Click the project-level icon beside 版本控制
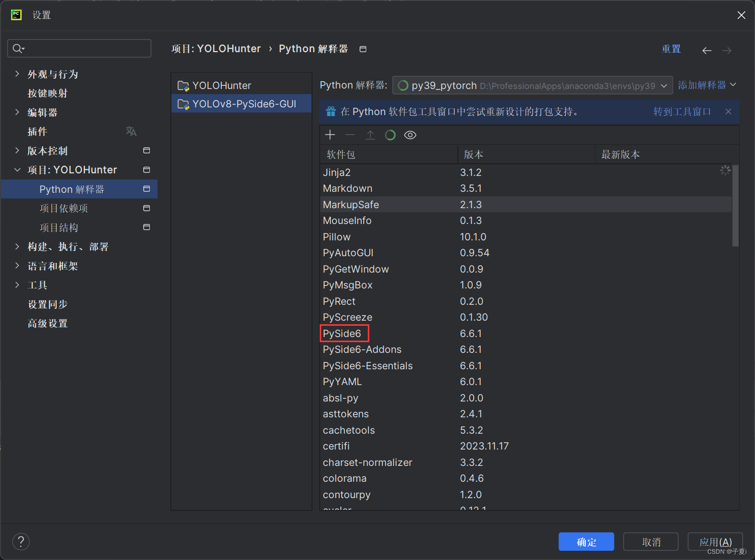 [x=147, y=150]
